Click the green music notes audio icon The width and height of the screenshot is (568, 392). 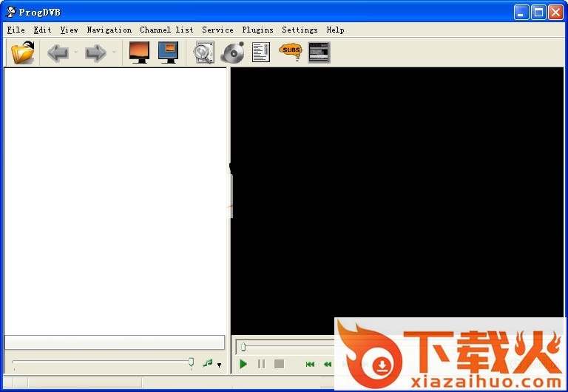(208, 362)
